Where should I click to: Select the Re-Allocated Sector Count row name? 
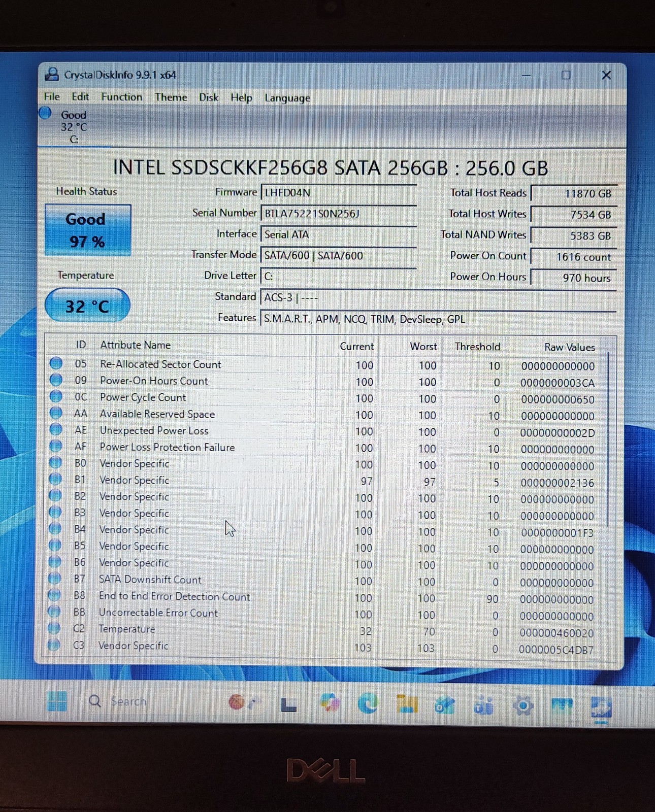click(x=160, y=364)
